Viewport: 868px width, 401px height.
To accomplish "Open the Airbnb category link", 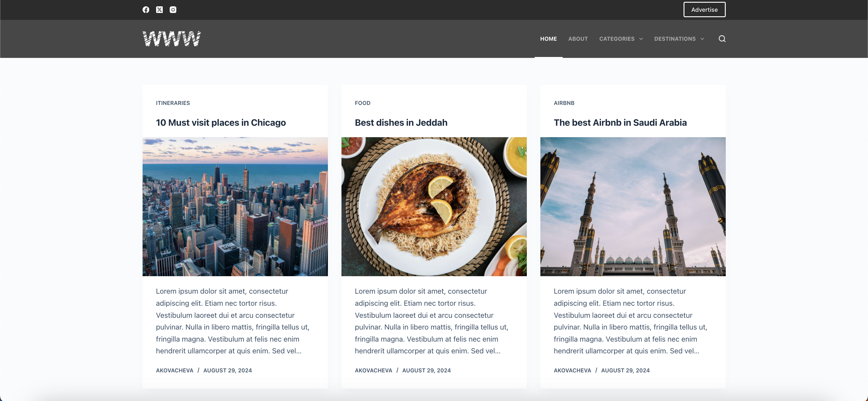I will pos(564,103).
